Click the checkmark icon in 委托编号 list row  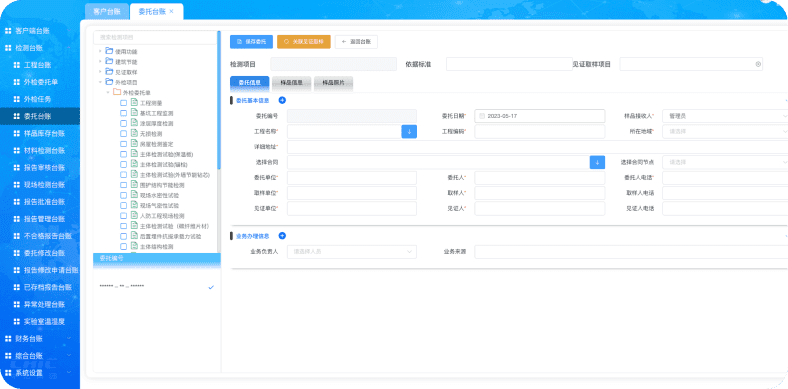[211, 287]
